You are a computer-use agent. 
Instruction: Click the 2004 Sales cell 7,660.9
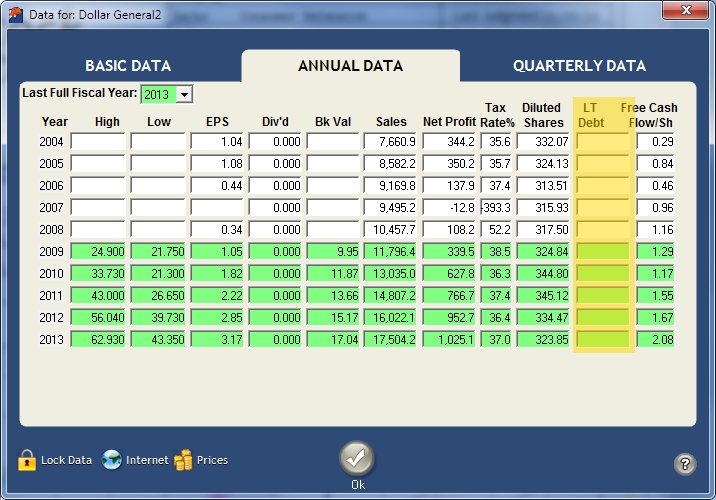click(x=390, y=142)
